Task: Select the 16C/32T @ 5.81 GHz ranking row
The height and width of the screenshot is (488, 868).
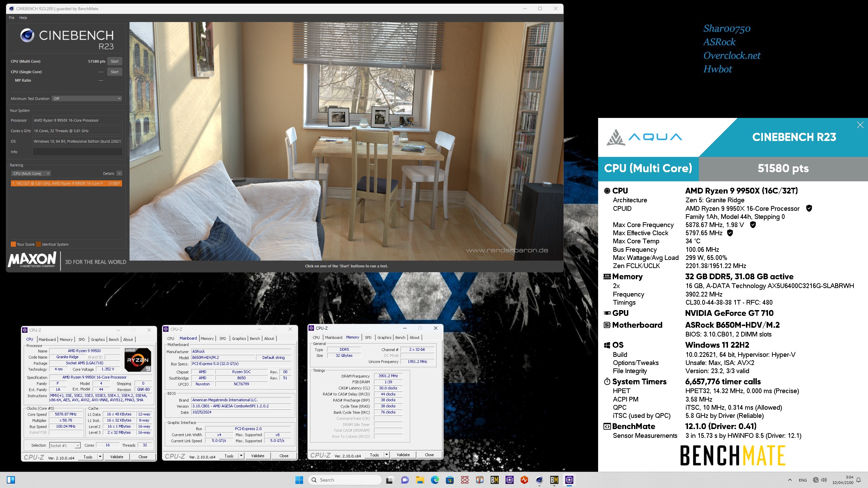Action: pos(66,183)
